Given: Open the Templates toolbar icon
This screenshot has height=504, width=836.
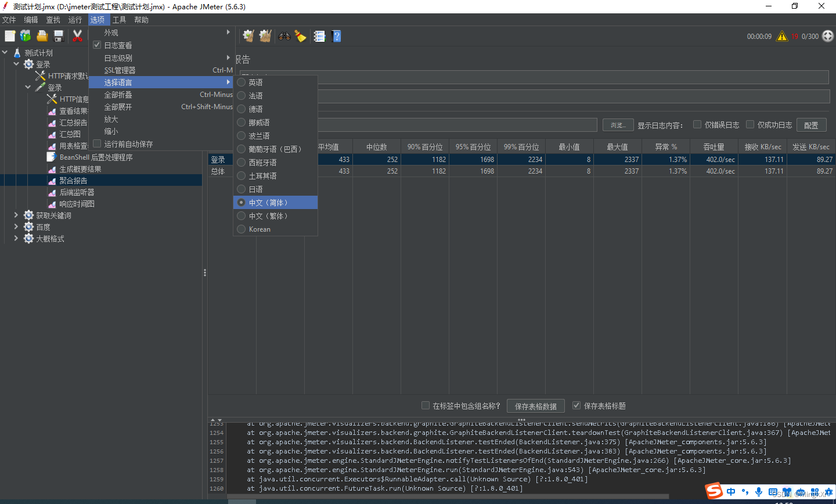Looking at the screenshot, I should [x=26, y=36].
